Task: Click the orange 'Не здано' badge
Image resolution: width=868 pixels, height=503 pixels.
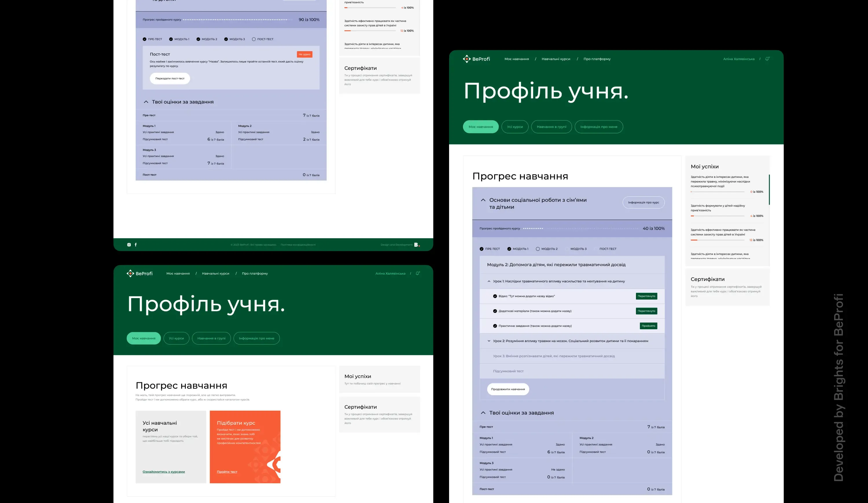Action: [x=304, y=54]
